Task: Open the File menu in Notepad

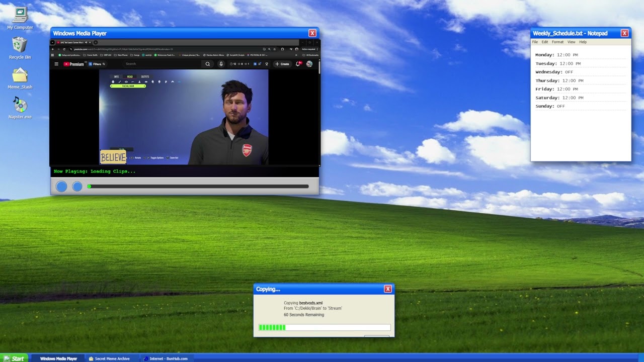Action: [535, 42]
